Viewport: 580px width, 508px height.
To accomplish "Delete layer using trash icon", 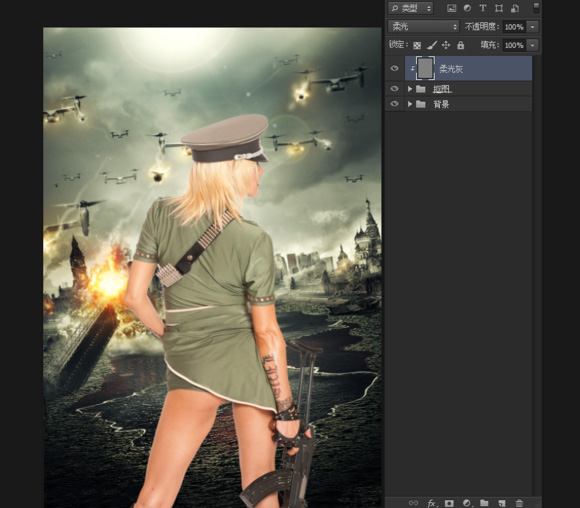I will tap(519, 503).
